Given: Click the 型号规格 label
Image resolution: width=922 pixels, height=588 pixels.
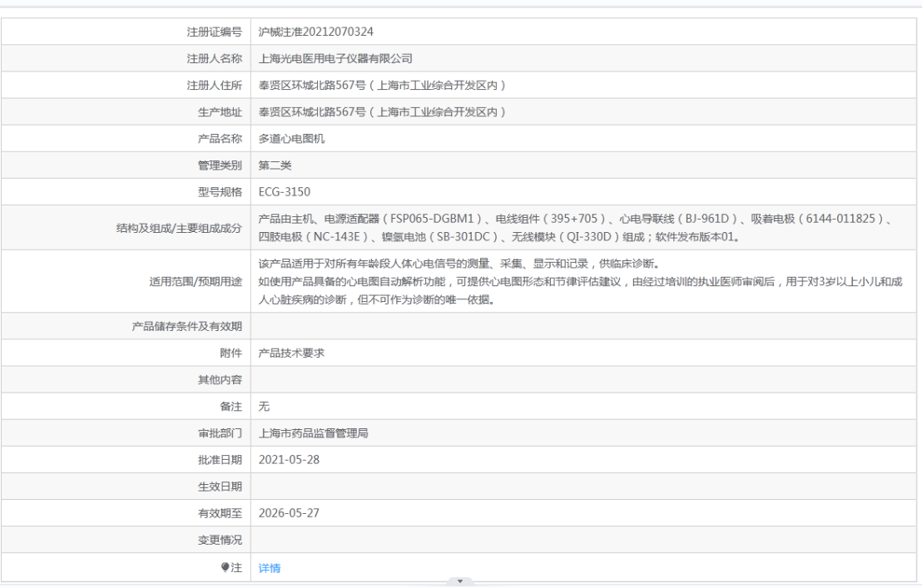Looking at the screenshot, I should (x=220, y=192).
